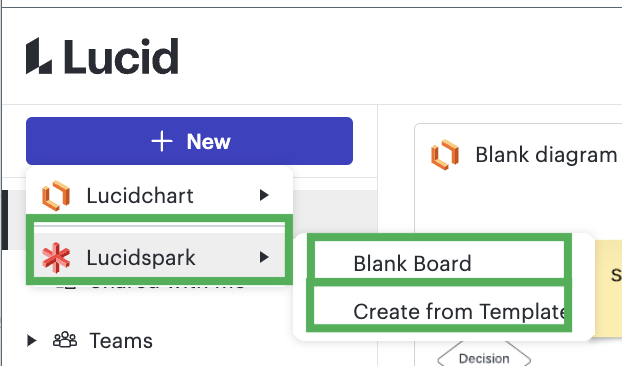
Task: Click the Lucid wordmark text
Action: [121, 56]
